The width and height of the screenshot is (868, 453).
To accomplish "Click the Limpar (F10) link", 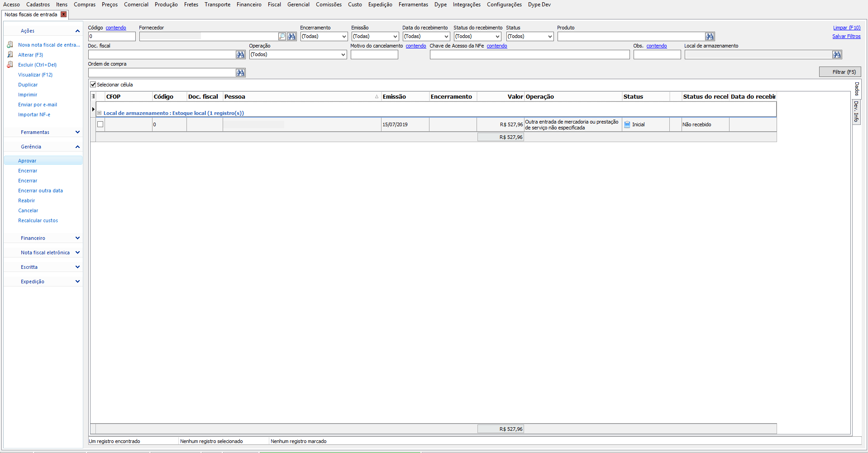I will point(847,28).
